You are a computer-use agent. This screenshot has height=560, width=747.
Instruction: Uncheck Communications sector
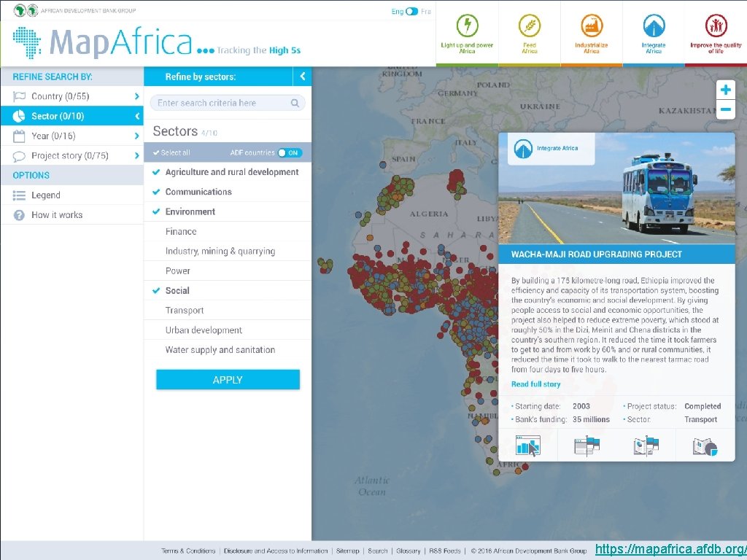[x=228, y=192]
